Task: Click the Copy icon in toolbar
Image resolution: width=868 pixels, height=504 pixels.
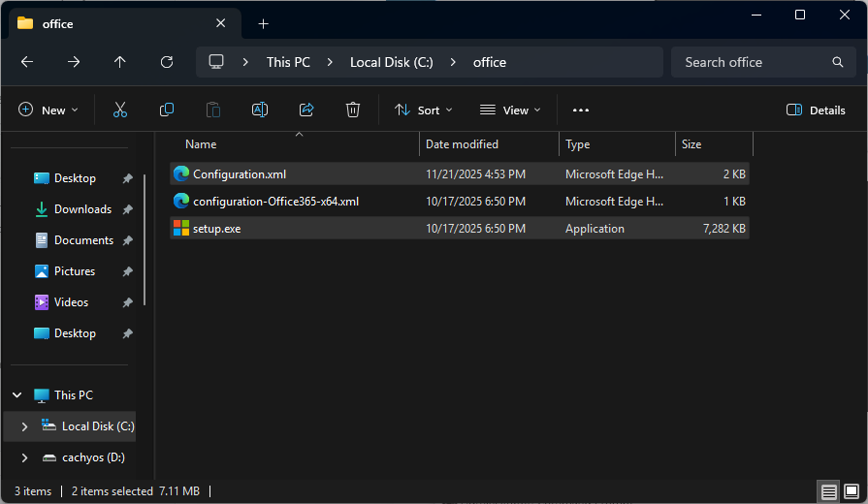Action: [167, 110]
